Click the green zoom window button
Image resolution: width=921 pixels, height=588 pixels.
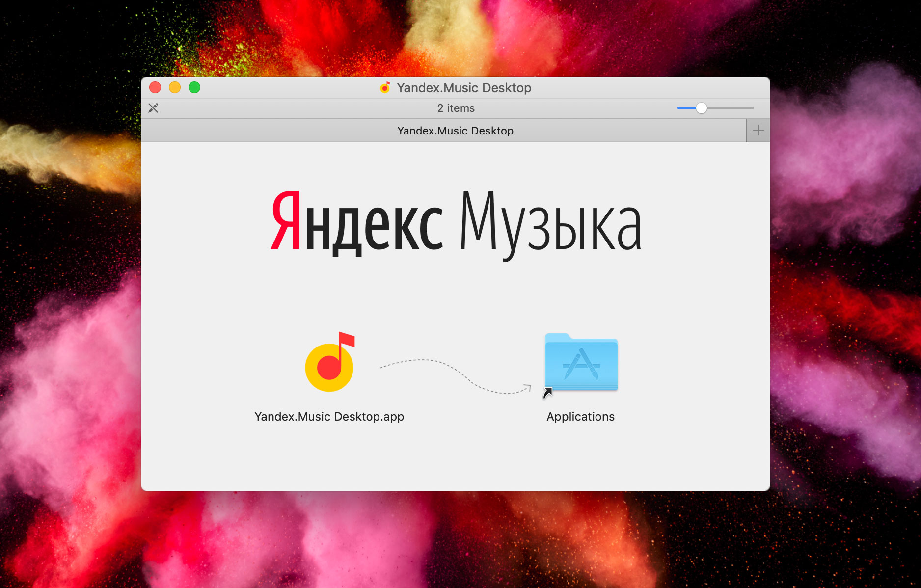(x=194, y=87)
